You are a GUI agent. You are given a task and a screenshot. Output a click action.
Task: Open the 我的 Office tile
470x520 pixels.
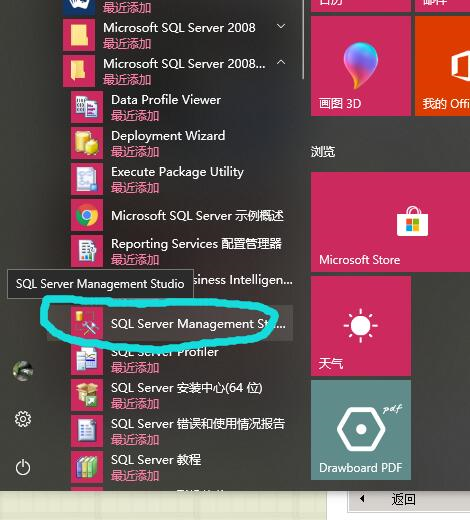[x=443, y=66]
